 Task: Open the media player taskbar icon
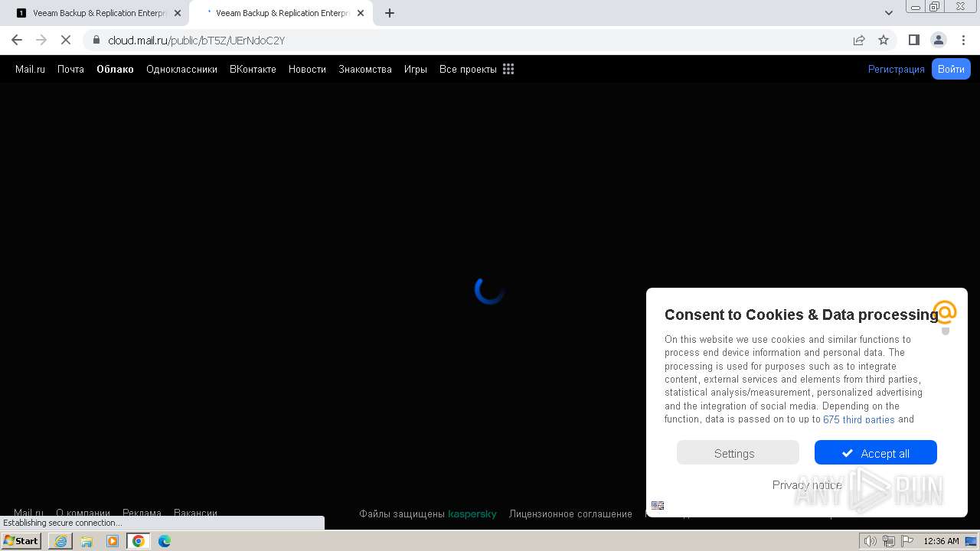click(x=113, y=541)
